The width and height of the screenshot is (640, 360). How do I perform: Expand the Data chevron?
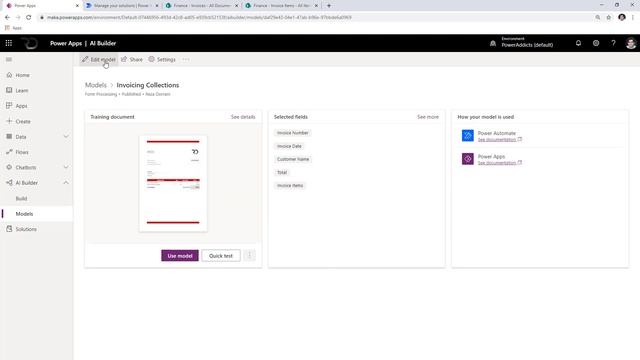click(66, 136)
